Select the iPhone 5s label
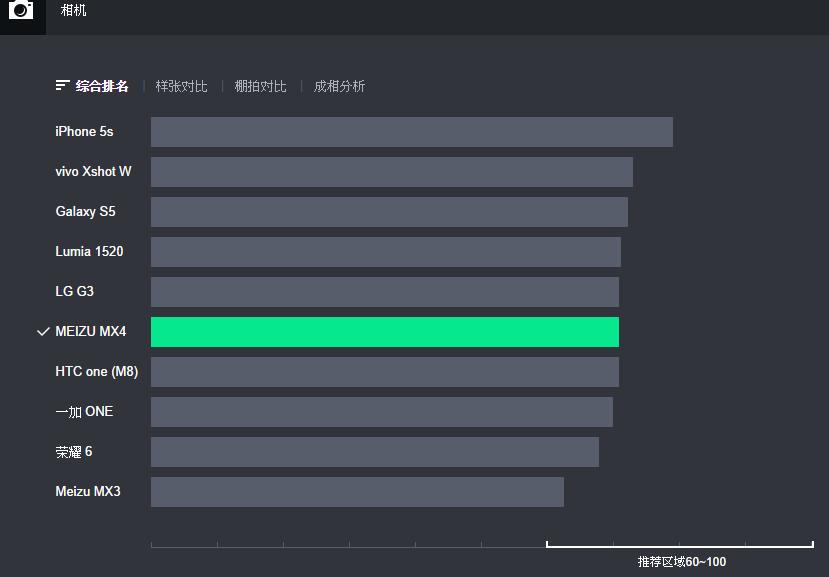829x577 pixels. click(84, 131)
